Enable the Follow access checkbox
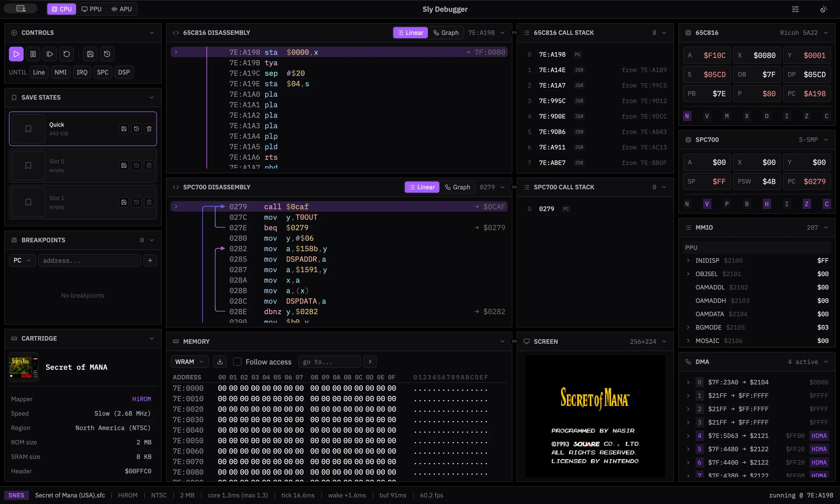 237,362
